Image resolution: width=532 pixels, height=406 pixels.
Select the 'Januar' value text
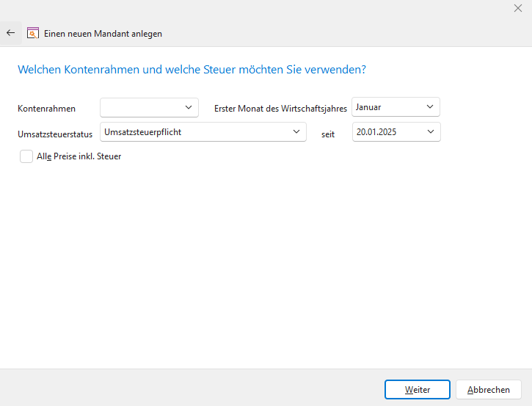[369, 107]
